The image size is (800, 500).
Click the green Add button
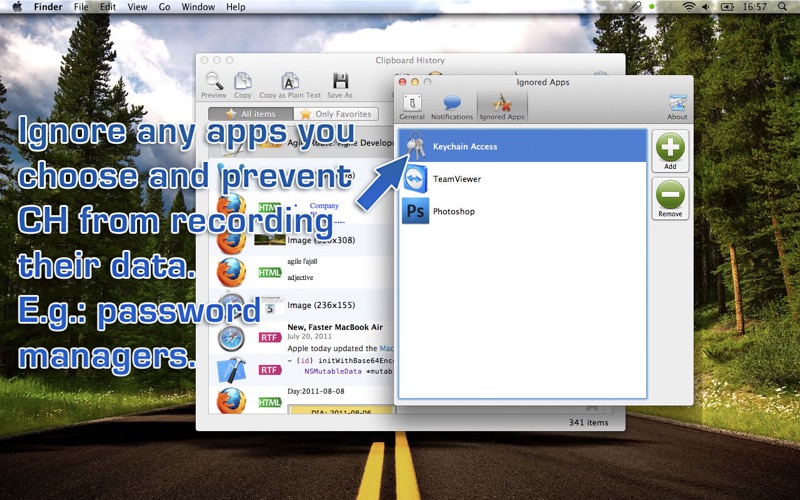(670, 151)
